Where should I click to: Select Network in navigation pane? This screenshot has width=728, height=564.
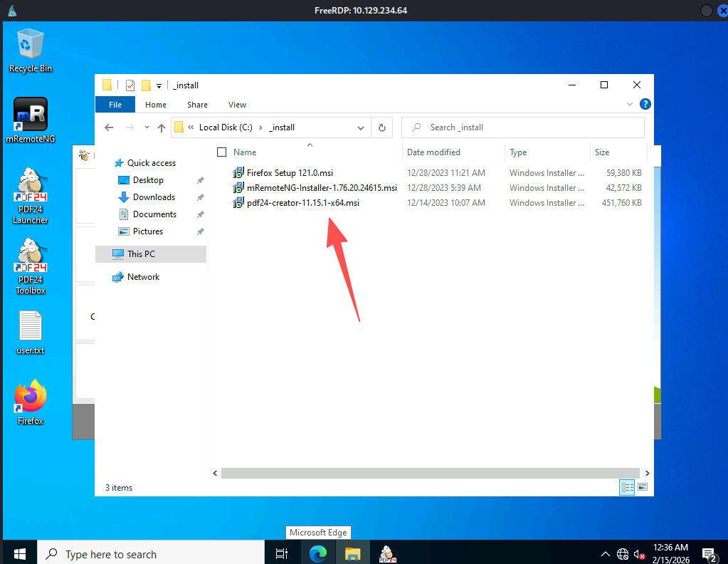point(143,277)
